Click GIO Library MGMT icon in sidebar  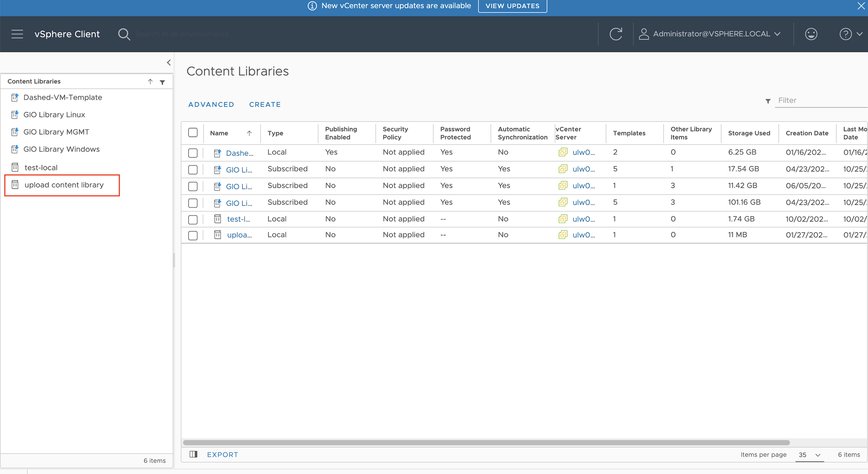15,132
